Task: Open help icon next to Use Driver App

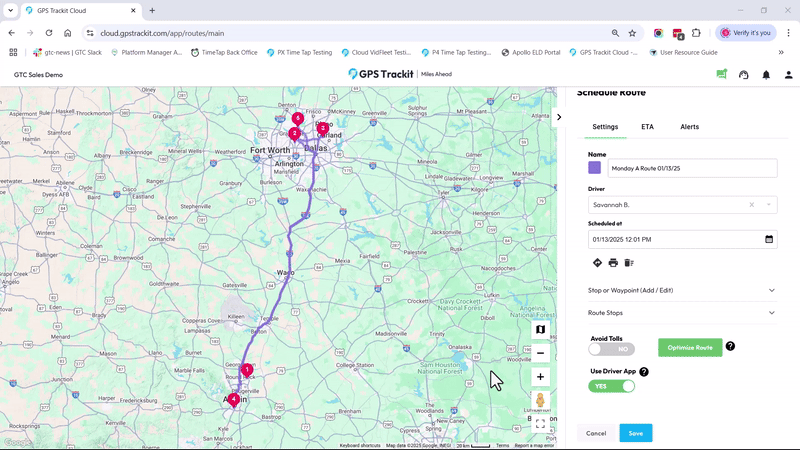Action: click(644, 371)
